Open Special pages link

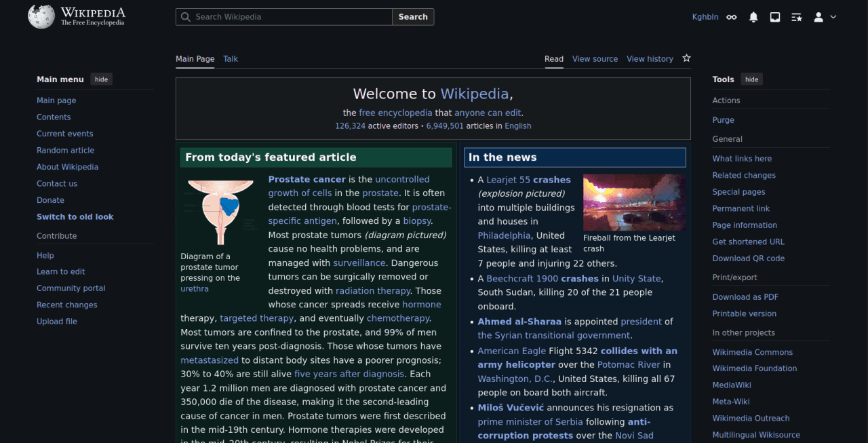pyautogui.click(x=738, y=192)
